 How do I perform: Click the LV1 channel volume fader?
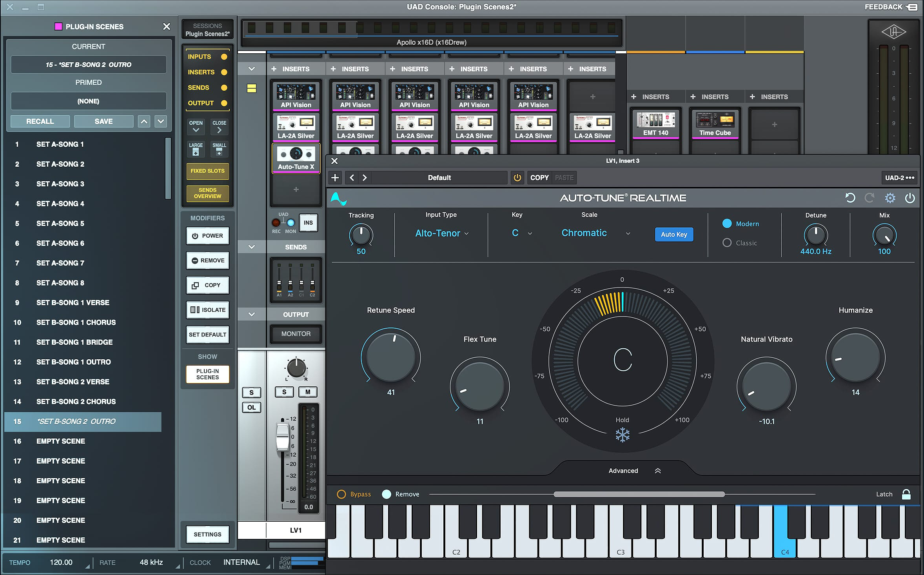click(x=282, y=437)
